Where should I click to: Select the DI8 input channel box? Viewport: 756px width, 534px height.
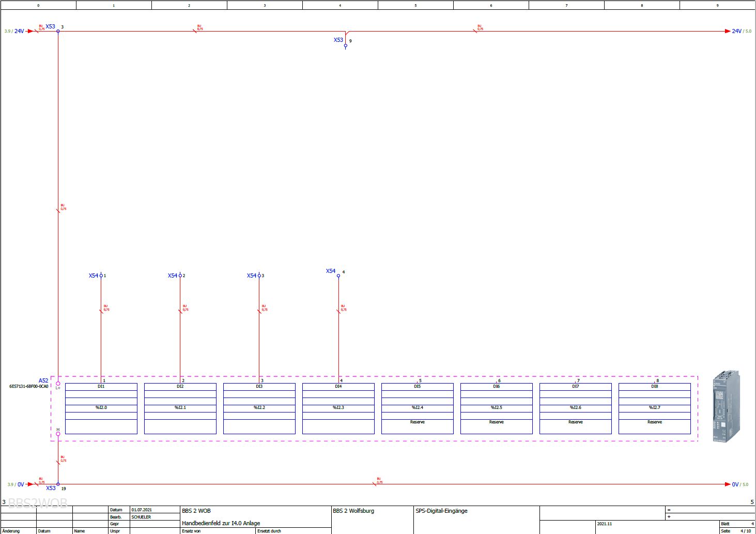pos(655,408)
